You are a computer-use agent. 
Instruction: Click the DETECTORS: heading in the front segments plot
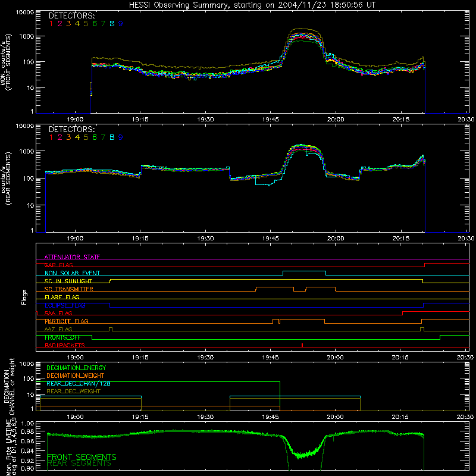[72, 15]
